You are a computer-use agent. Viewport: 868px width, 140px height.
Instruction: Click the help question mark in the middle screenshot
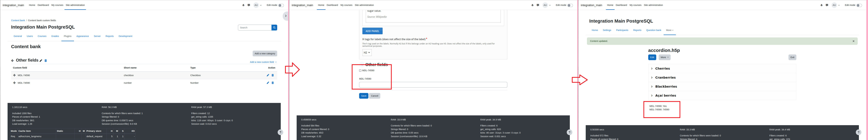coord(570,132)
